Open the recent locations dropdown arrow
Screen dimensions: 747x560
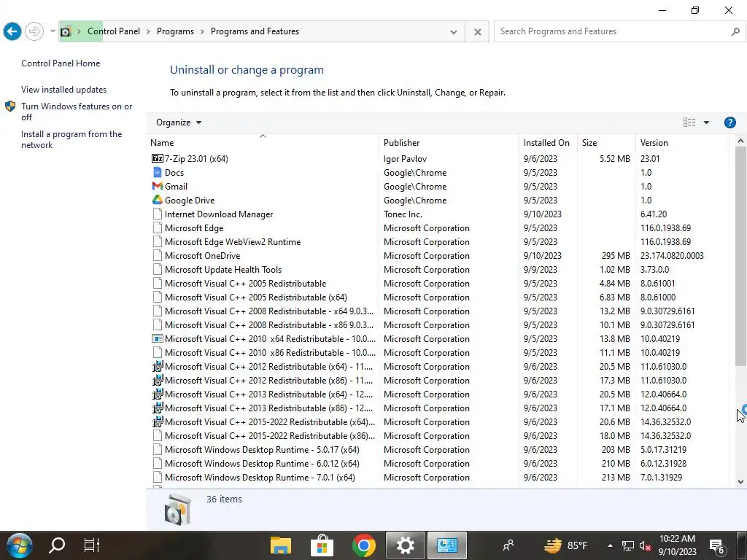point(53,31)
